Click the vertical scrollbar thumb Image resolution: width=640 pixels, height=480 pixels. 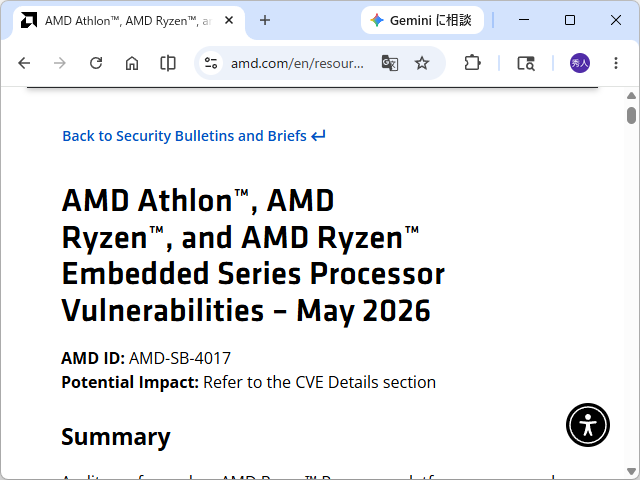(x=631, y=115)
